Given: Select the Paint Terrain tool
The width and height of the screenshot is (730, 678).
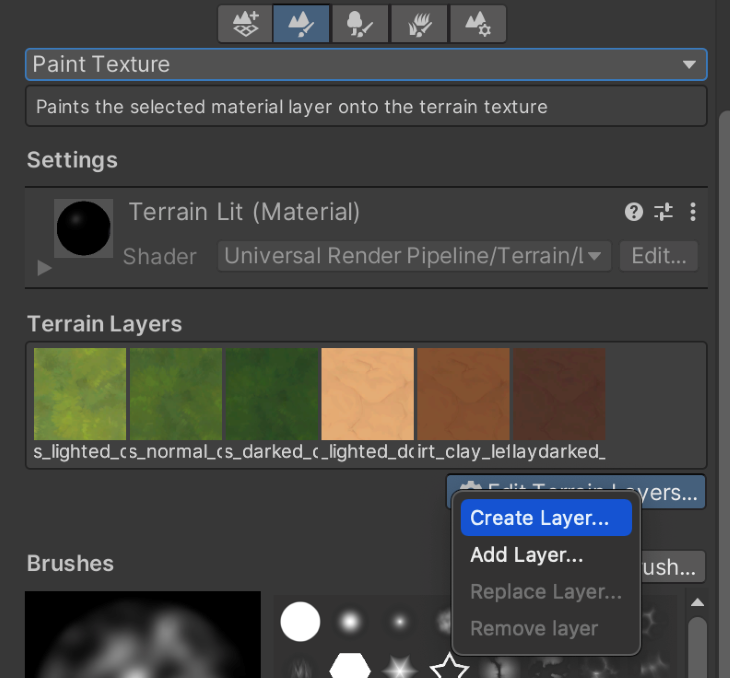Looking at the screenshot, I should click(x=302, y=23).
